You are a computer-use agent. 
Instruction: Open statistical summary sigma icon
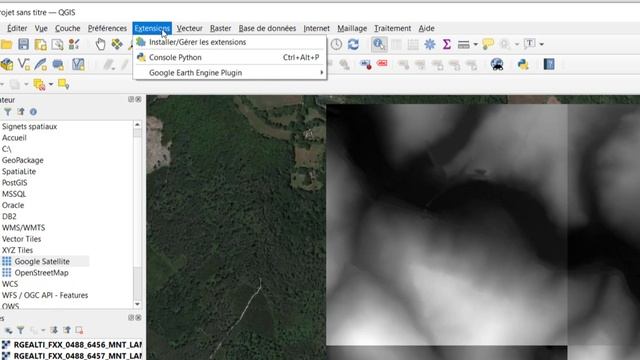tap(447, 44)
